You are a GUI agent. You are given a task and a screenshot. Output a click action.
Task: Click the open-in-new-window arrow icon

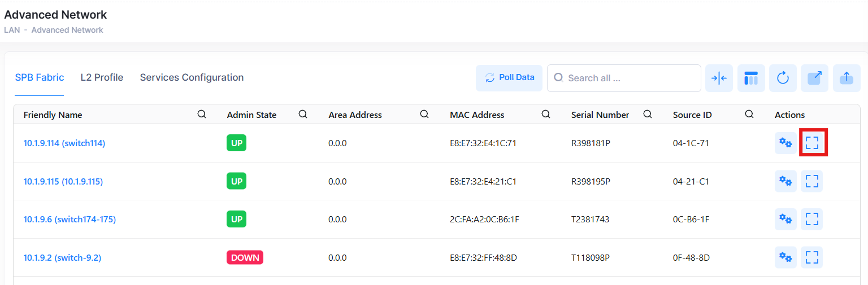click(814, 78)
